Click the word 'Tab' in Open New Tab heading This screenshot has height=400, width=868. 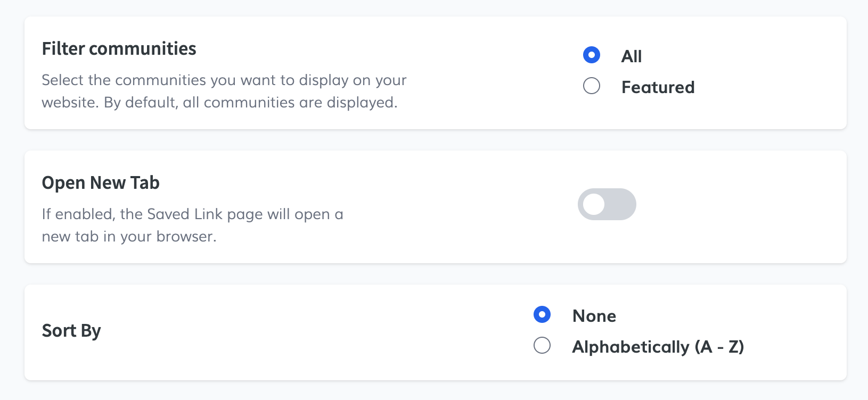click(145, 183)
